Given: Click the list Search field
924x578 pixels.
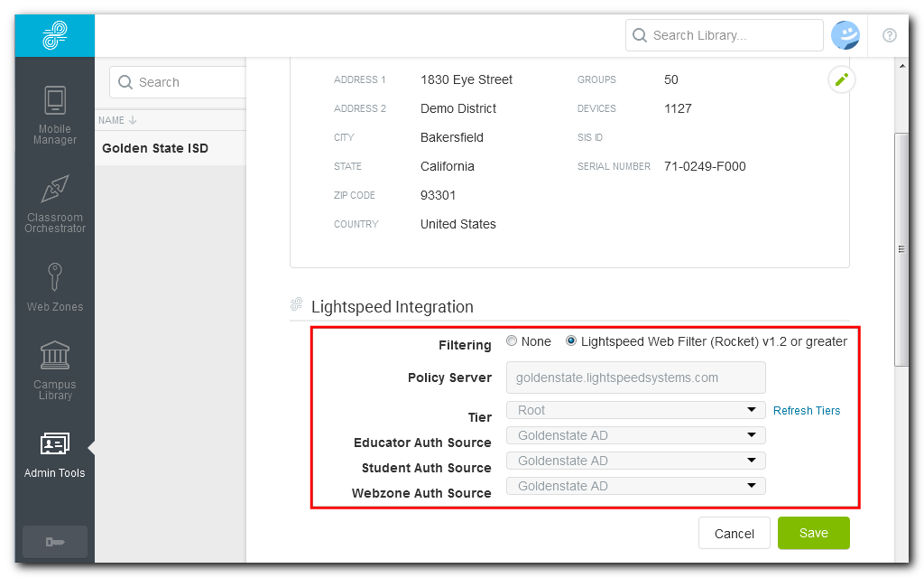Looking at the screenshot, I should pos(178,82).
